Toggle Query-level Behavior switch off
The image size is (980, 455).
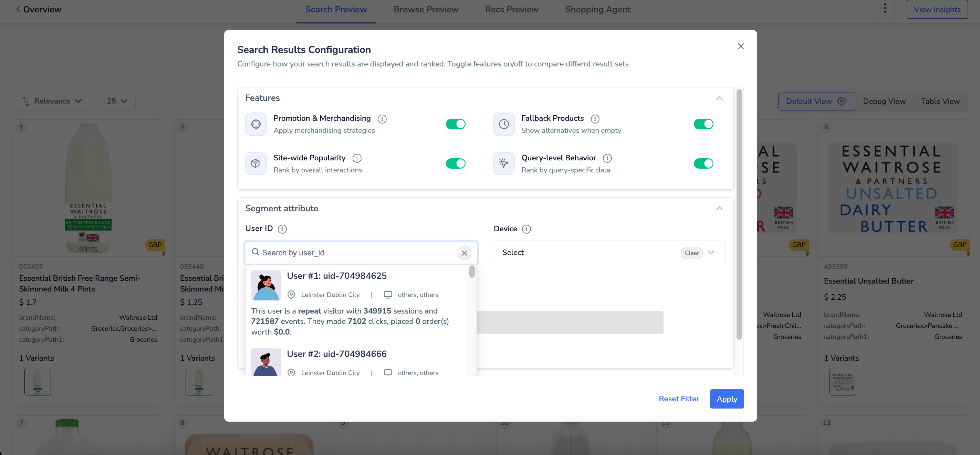tap(703, 163)
